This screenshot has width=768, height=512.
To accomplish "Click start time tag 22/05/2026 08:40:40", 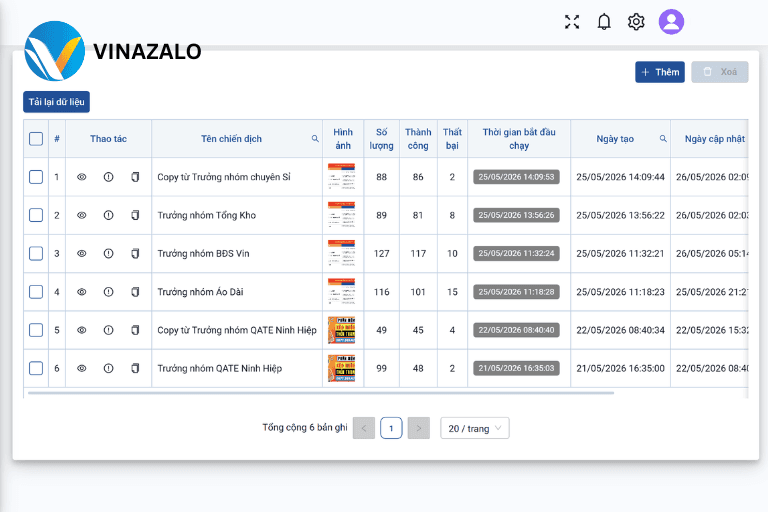I will [x=516, y=330].
